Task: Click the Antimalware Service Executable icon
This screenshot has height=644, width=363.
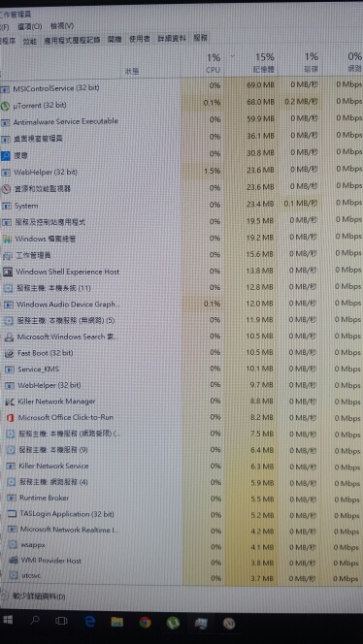Action: pos(6,122)
